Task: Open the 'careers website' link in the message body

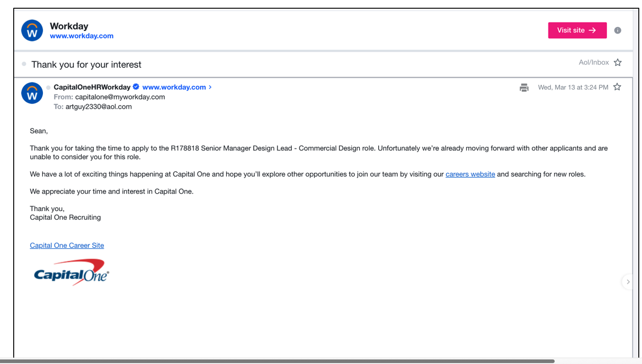Action: [470, 174]
